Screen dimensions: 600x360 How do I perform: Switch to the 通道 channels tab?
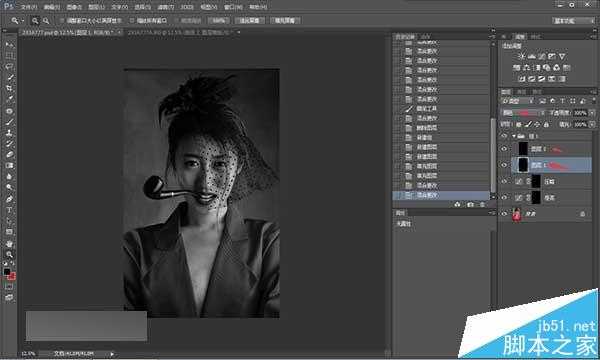[521, 92]
